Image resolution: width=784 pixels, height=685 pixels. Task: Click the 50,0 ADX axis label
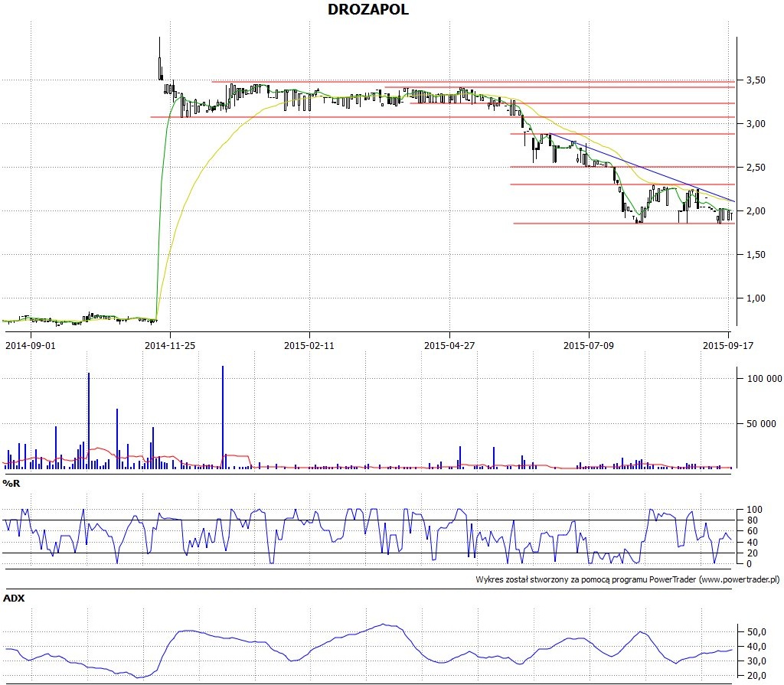[756, 632]
